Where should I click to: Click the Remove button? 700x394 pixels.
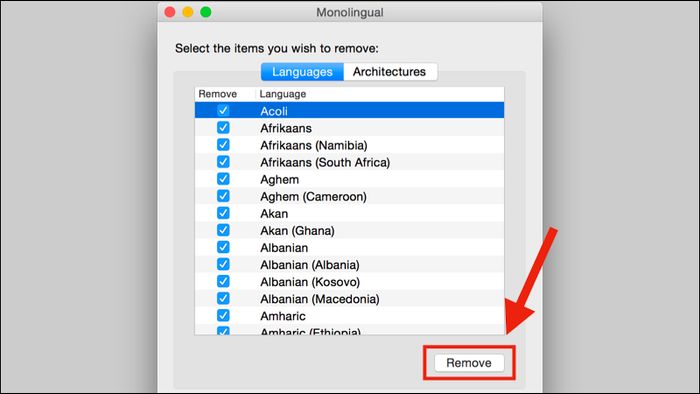pyautogui.click(x=469, y=363)
